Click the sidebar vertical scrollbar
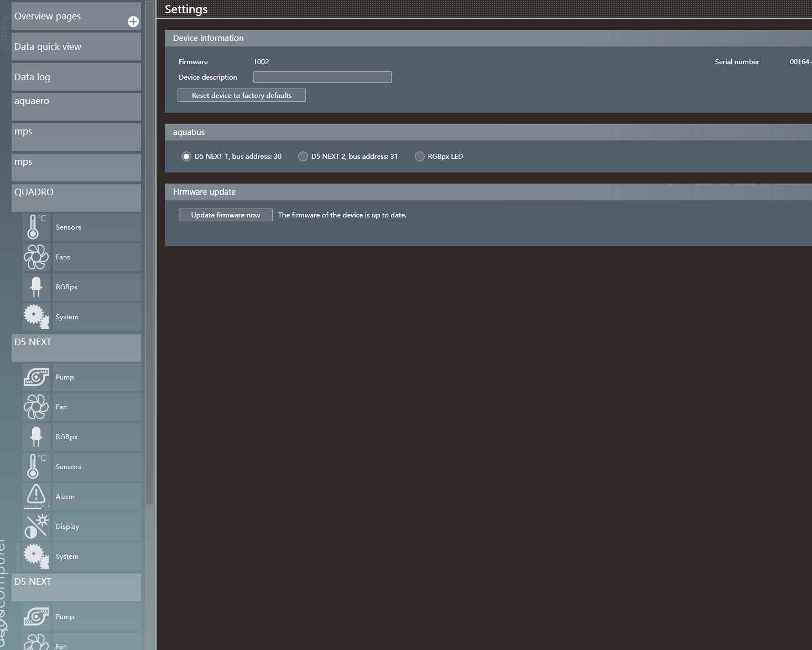 (149, 277)
